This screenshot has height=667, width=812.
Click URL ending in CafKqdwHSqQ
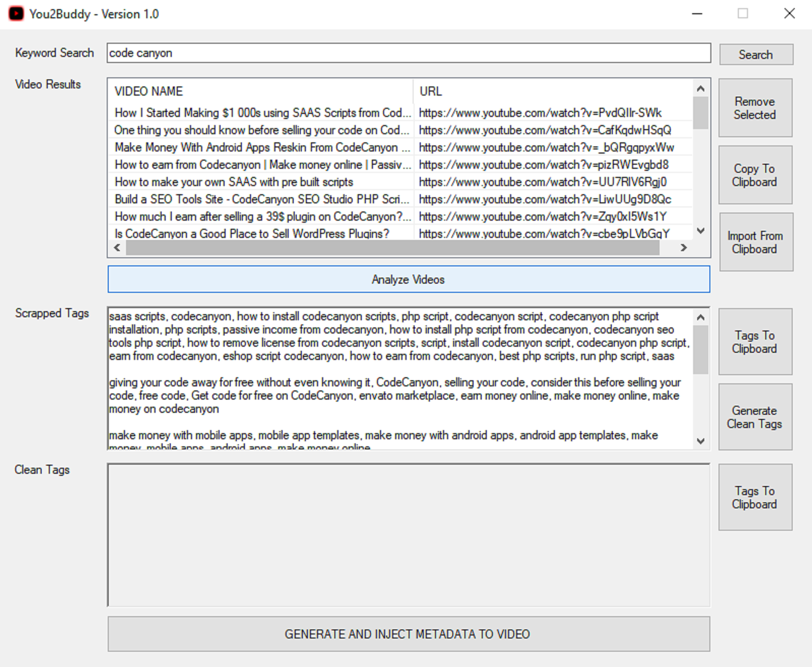pyautogui.click(x=545, y=130)
